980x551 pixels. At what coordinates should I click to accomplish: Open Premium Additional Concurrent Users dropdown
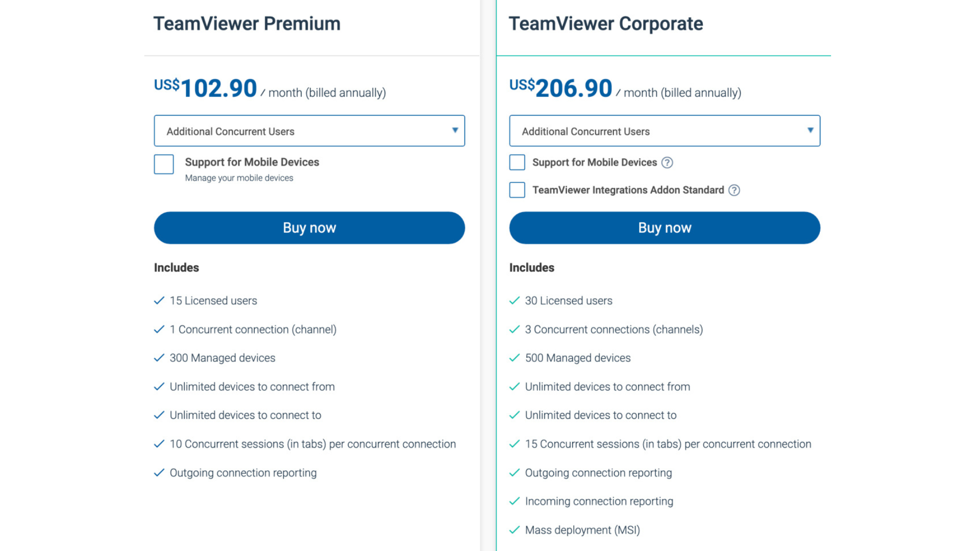pos(309,131)
